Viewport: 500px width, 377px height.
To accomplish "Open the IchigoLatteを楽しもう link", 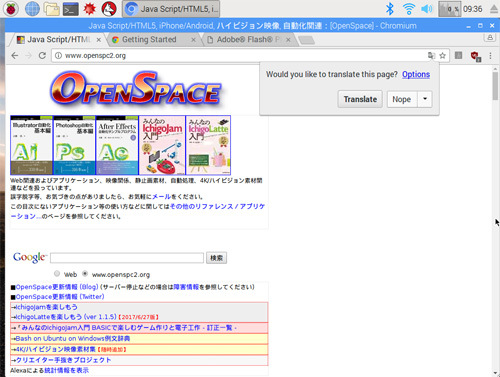I will (x=66, y=317).
